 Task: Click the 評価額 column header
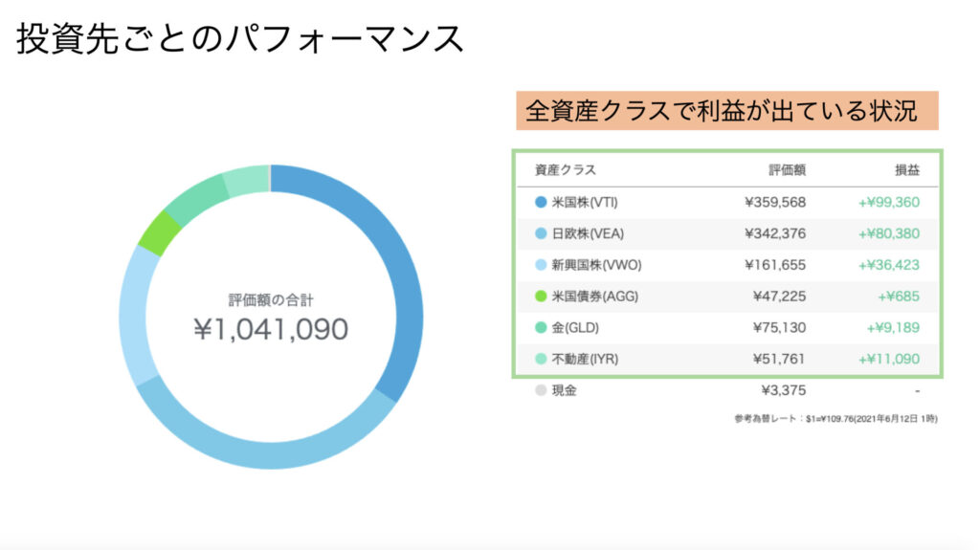787,170
